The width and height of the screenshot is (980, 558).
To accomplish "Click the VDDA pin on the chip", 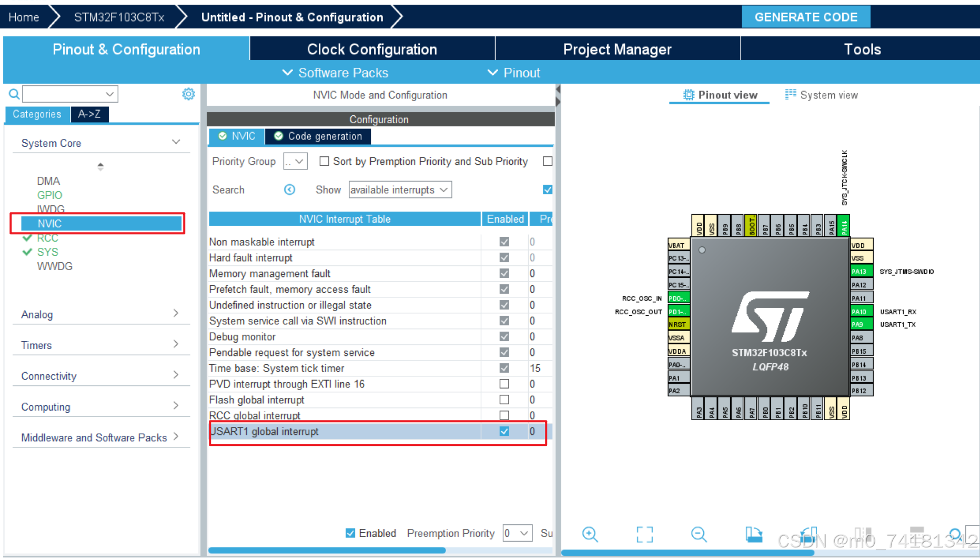I will (x=679, y=351).
